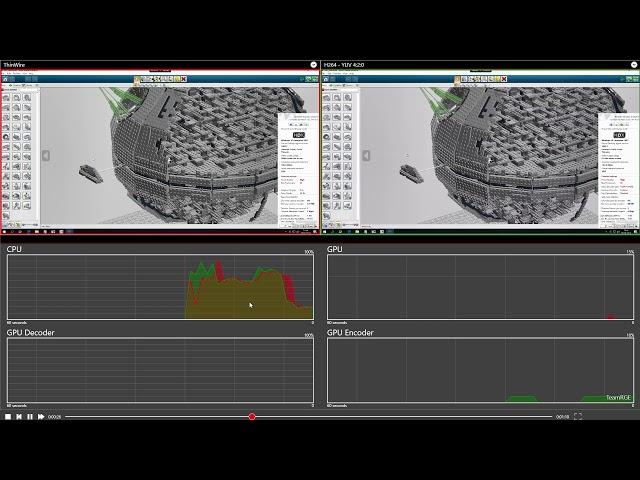Toggle fullscreen with the corner-brackets icon

tap(578, 416)
